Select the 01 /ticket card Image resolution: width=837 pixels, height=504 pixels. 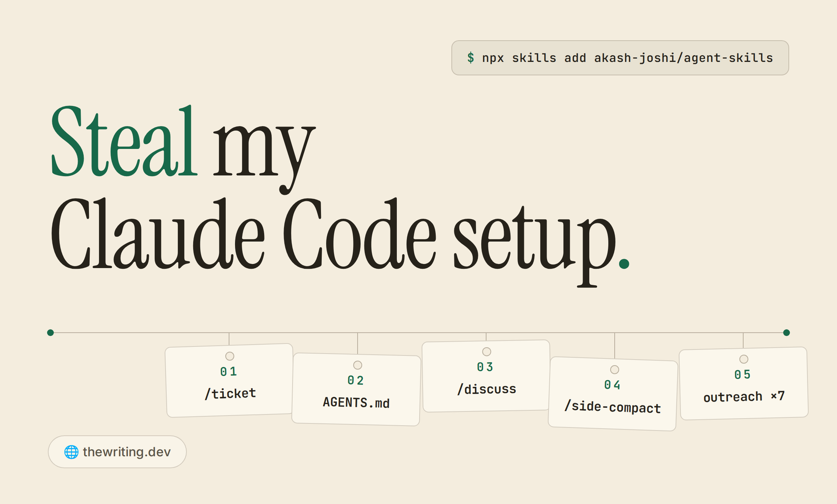(229, 380)
